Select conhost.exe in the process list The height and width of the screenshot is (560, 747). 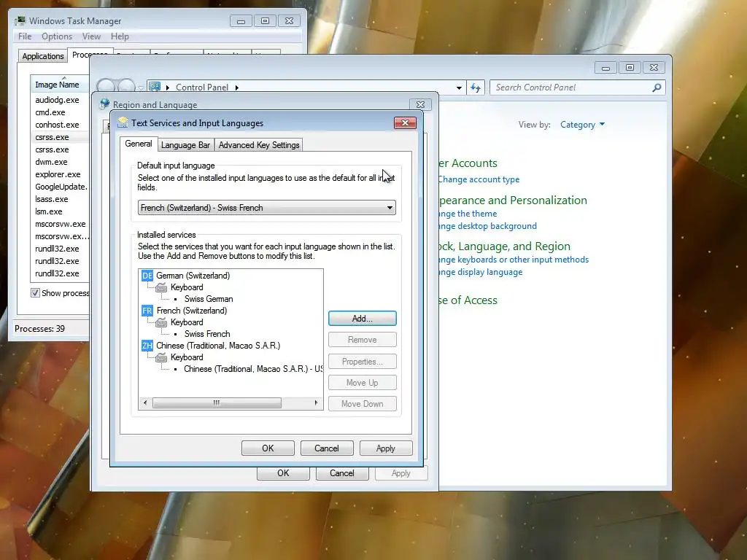[x=57, y=125]
